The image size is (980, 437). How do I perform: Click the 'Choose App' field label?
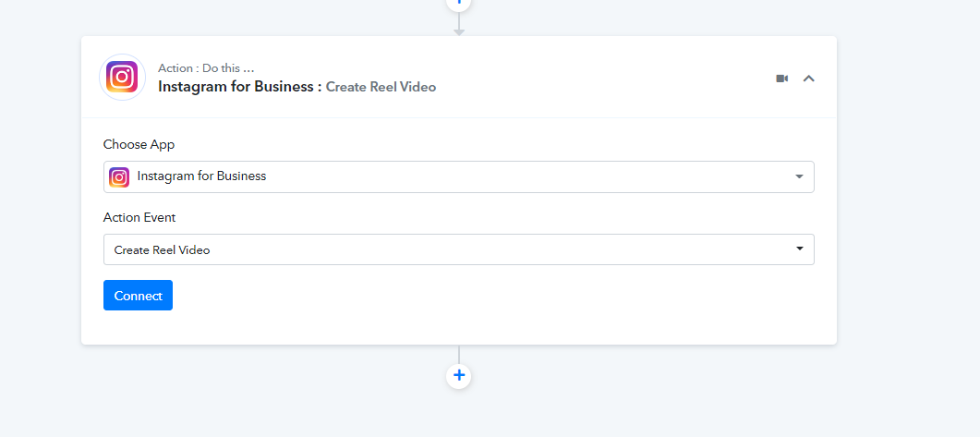point(139,144)
